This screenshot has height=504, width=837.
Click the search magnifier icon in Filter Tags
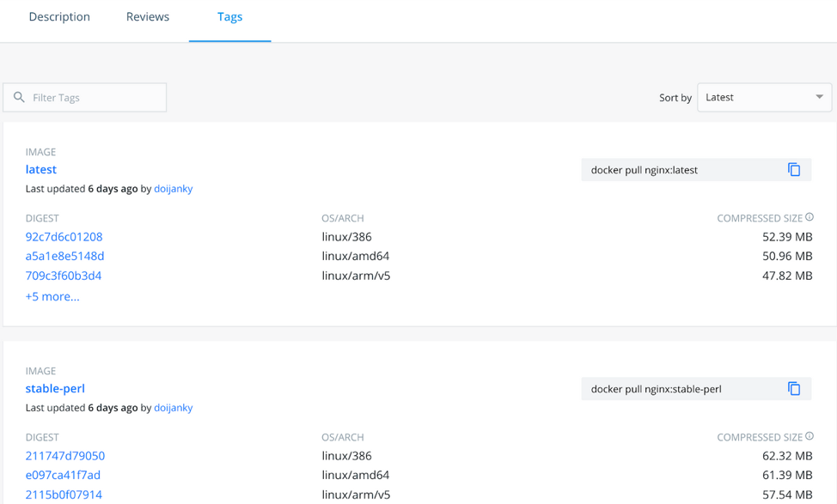point(19,97)
